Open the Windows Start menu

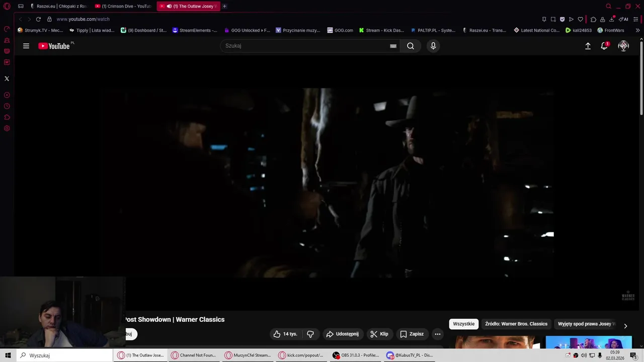8,355
